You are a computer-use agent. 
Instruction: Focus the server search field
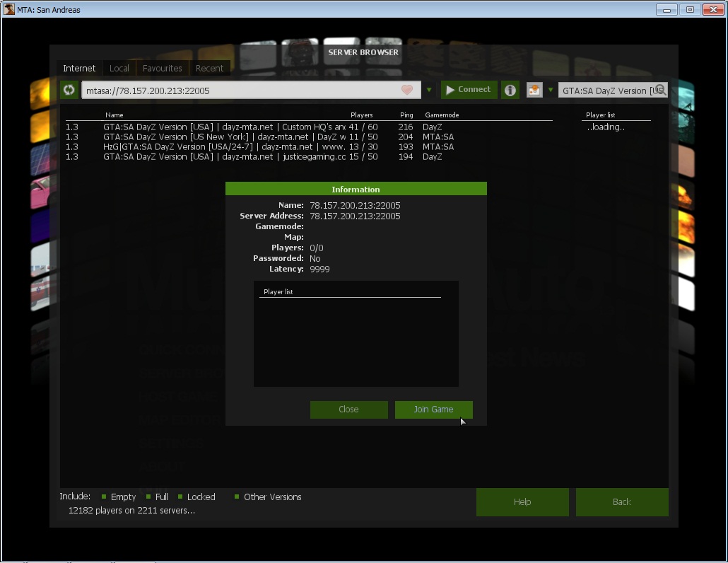coord(612,91)
